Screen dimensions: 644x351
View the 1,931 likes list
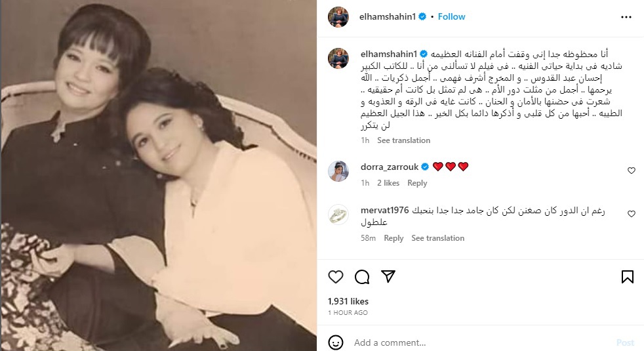(x=348, y=301)
